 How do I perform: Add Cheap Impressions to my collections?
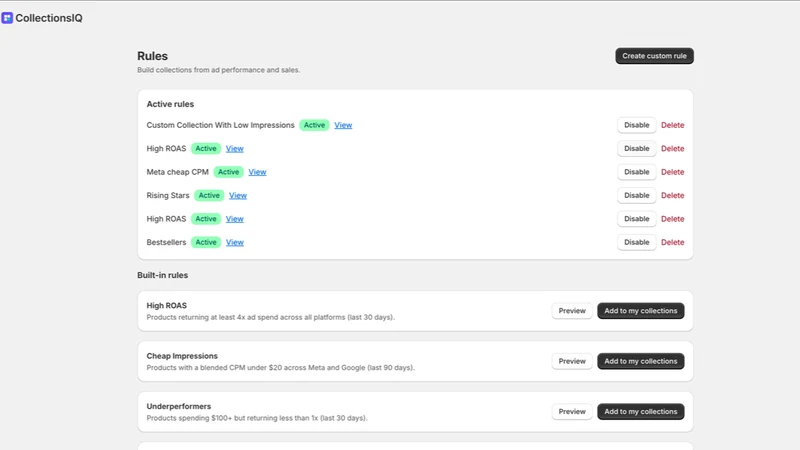pyautogui.click(x=641, y=361)
